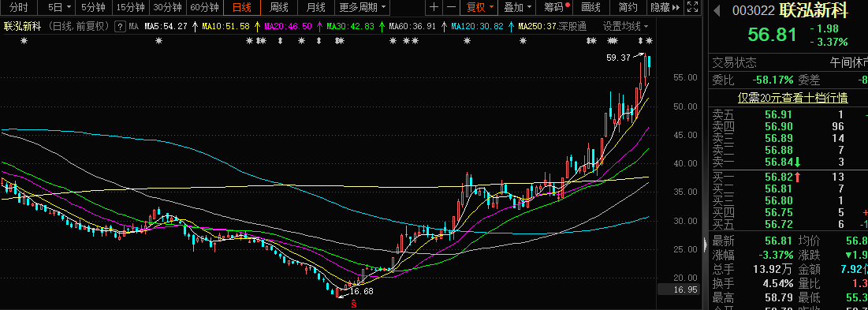Screen dimensions: 868x310
Task: Expand the 叠加 overlay dropdown
Action: point(516,7)
